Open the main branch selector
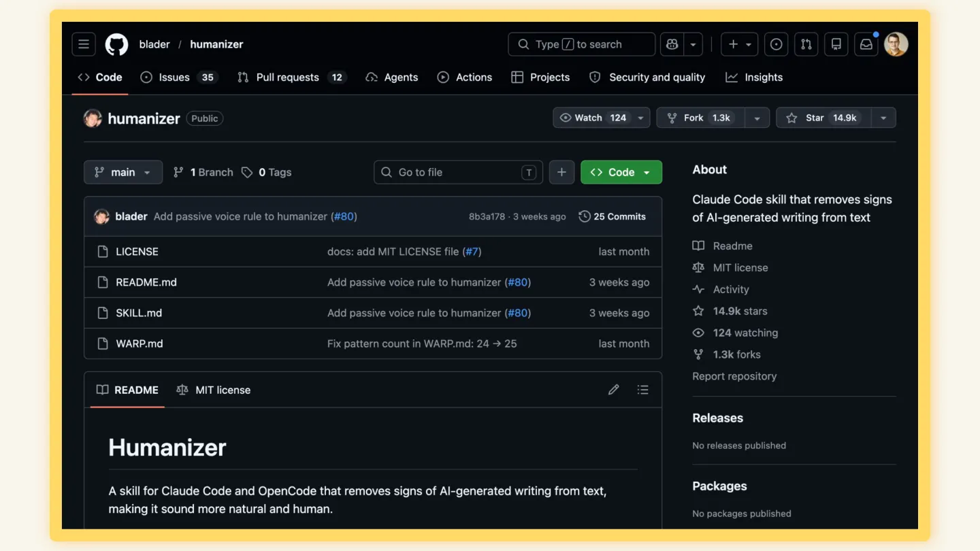Viewport: 980px width, 551px height. 123,172
